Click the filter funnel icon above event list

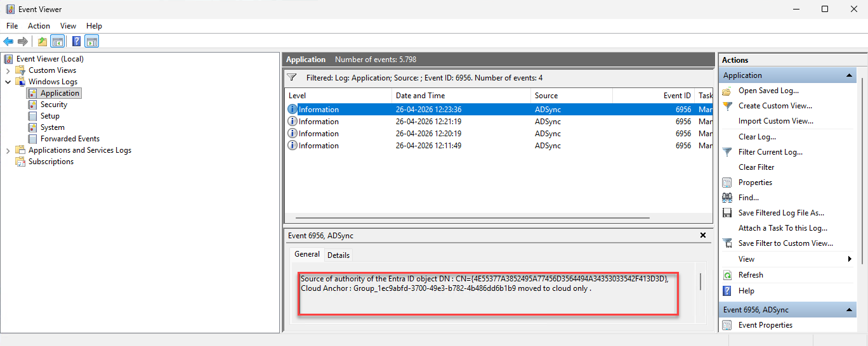[x=292, y=77]
